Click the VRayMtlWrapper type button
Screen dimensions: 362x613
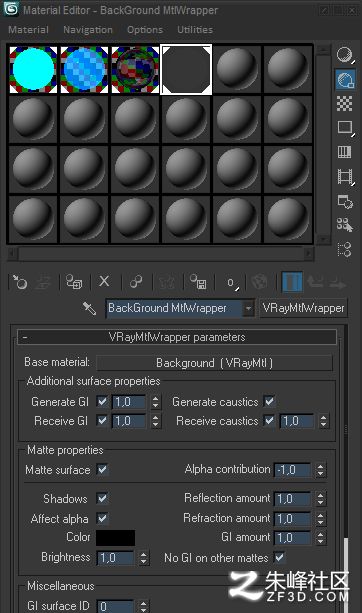tap(303, 308)
